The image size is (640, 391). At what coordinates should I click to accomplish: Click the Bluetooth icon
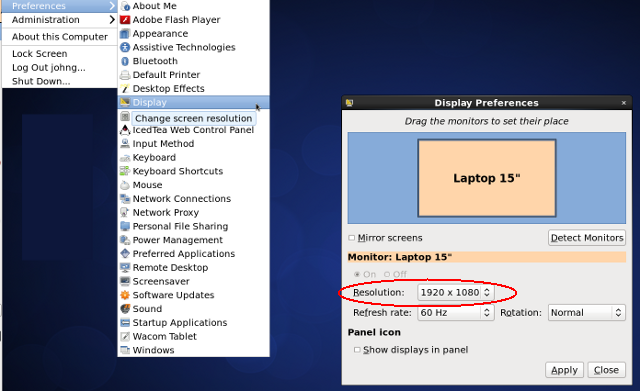125,61
